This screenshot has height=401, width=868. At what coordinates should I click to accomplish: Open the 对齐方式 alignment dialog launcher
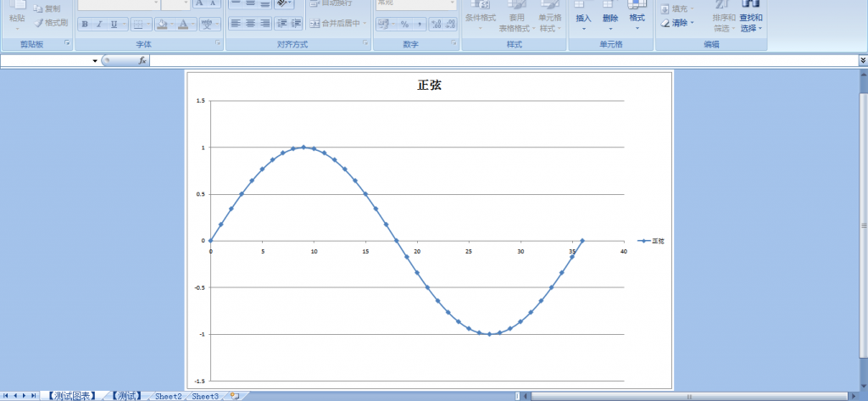[x=365, y=42]
